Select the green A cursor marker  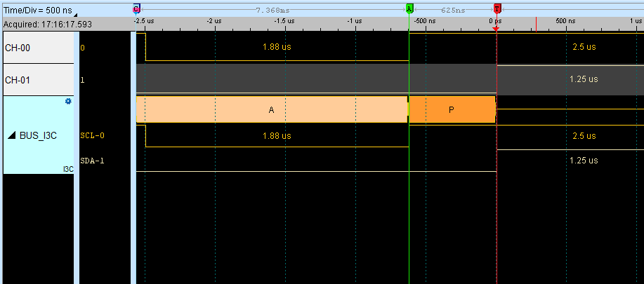coord(409,8)
